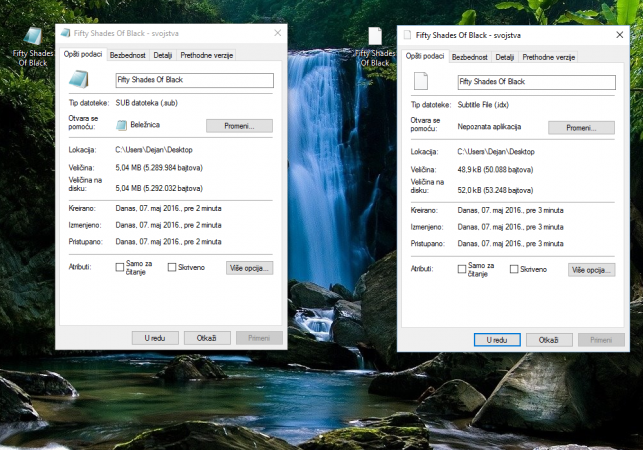Click the file name field in the IDX dialog
The height and width of the screenshot is (450, 643).
point(535,82)
